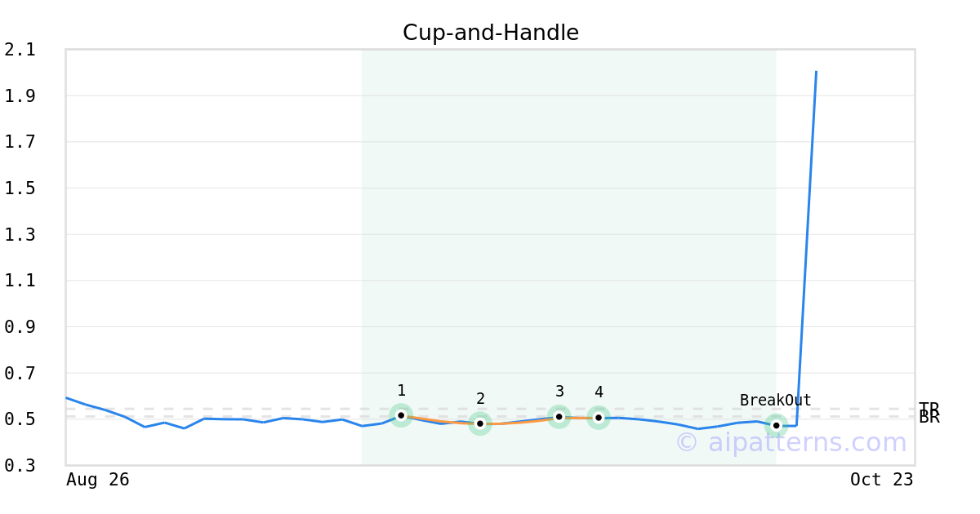The width and height of the screenshot is (980, 514).
Task: Click the BreakOut text label
Action: coord(775,401)
